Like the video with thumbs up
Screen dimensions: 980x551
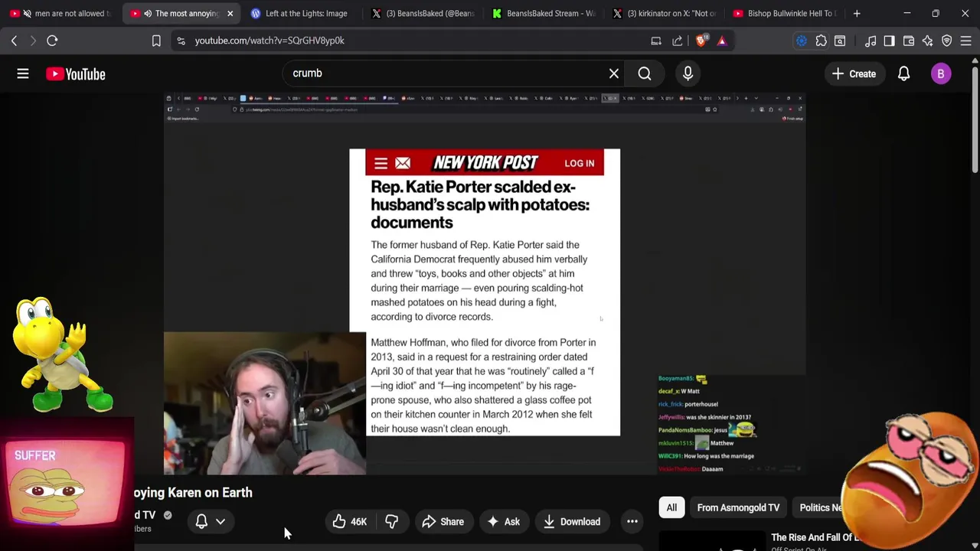(349, 522)
